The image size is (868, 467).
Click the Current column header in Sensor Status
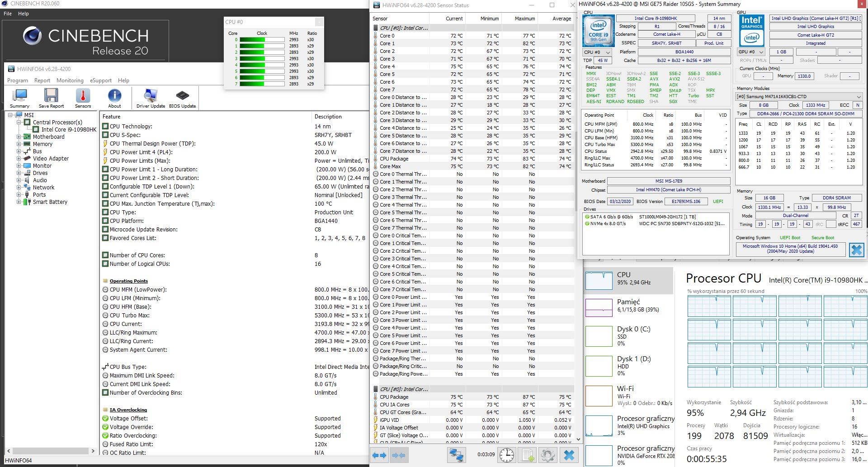click(448, 19)
